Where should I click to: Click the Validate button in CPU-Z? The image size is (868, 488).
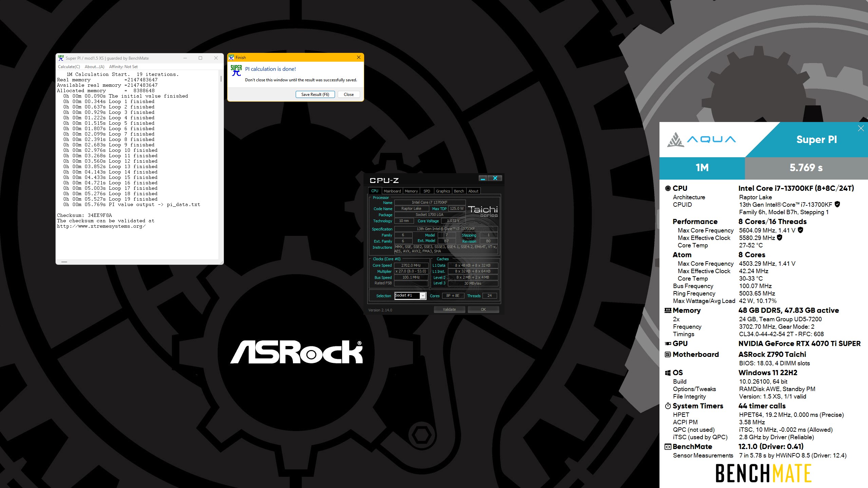point(449,309)
